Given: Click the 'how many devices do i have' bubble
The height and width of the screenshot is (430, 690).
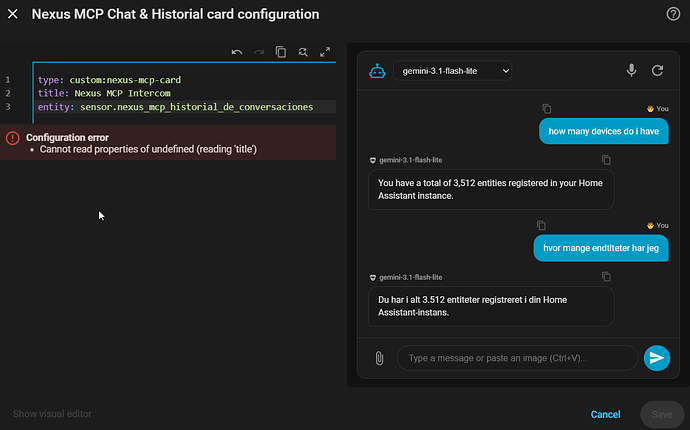Looking at the screenshot, I should [603, 131].
